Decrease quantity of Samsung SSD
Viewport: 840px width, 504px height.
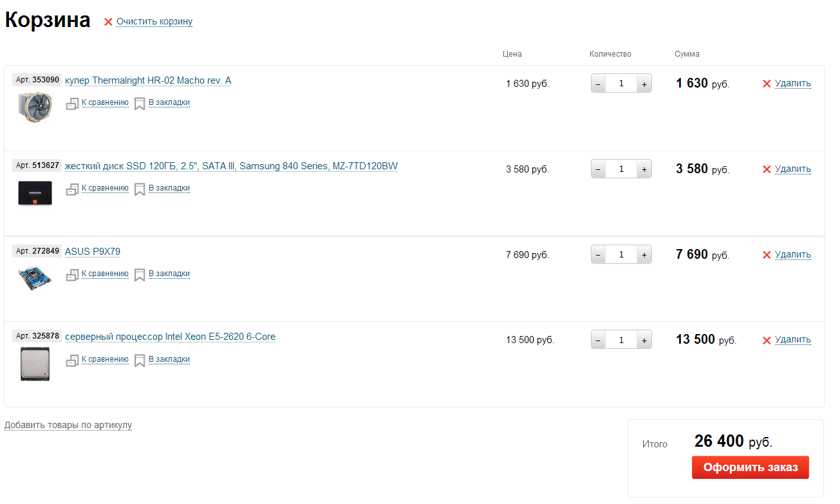[x=598, y=169]
